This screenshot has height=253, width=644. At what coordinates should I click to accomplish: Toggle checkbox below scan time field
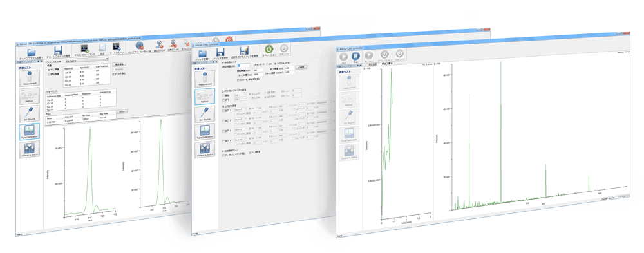(238, 80)
